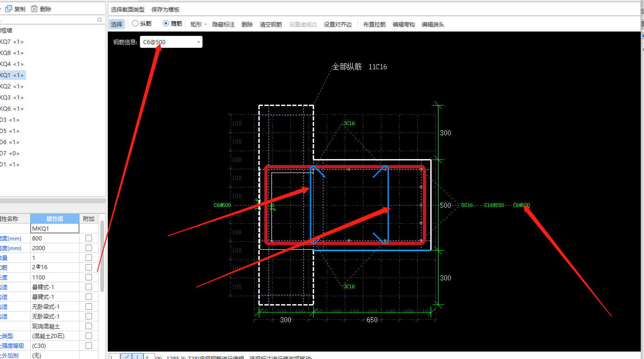Select the 纵筋 radio button
Viewport: 644px width, 359px height.
point(135,23)
